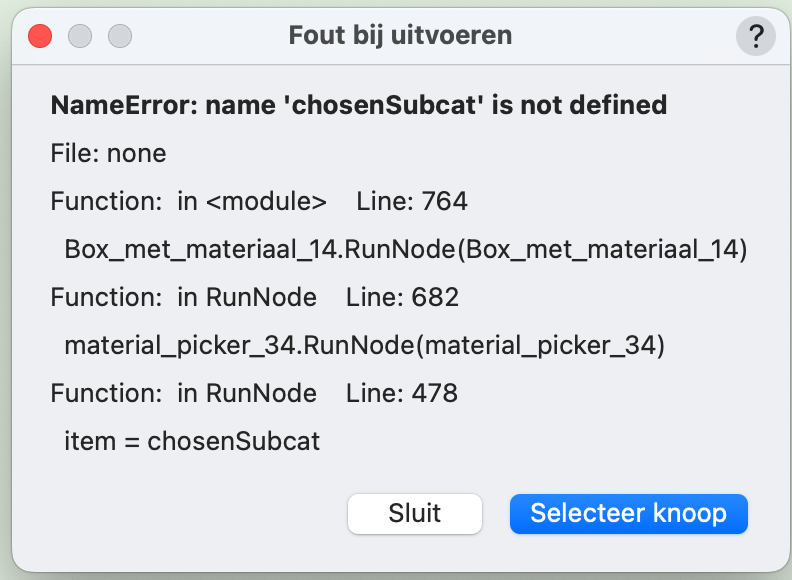
Task: Click the '<module>' function label
Action: [x=266, y=201]
